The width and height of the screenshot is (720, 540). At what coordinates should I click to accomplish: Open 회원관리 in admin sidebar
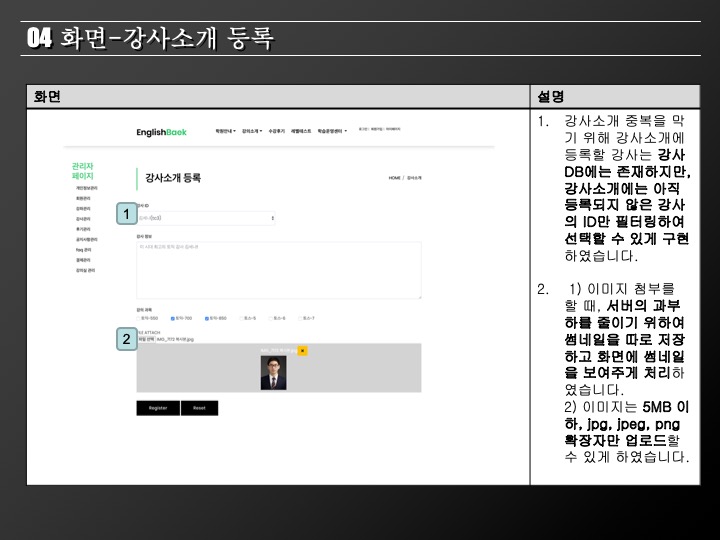(83, 198)
